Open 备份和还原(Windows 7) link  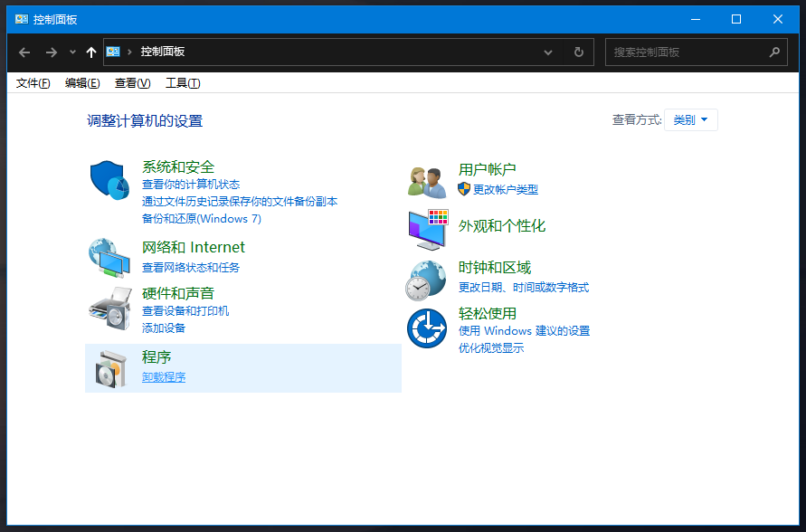[x=202, y=218]
